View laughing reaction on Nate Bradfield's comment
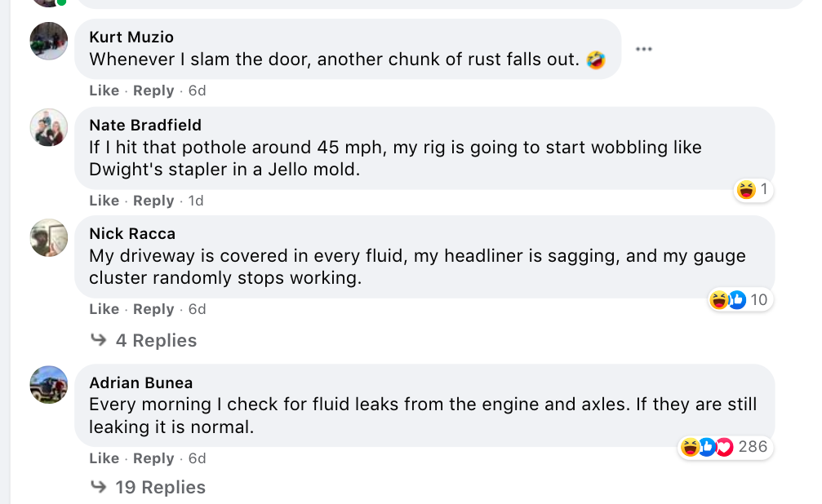Image resolution: width=822 pixels, height=504 pixels. coord(745,190)
